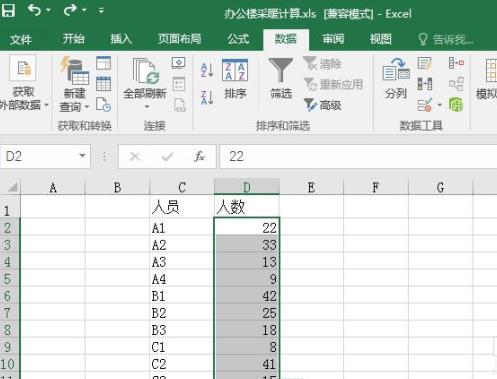Toggle the 筛选 filter funnel button
Screen dimensions: 497x379
281,78
